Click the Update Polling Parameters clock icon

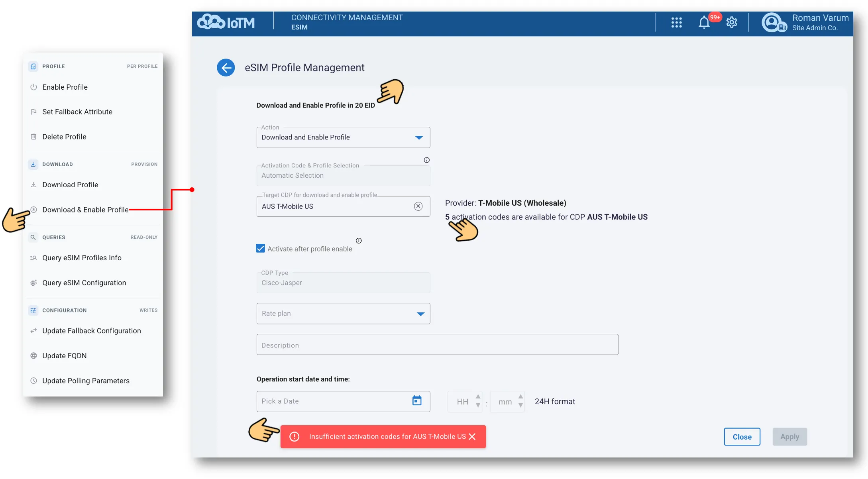[33, 381]
